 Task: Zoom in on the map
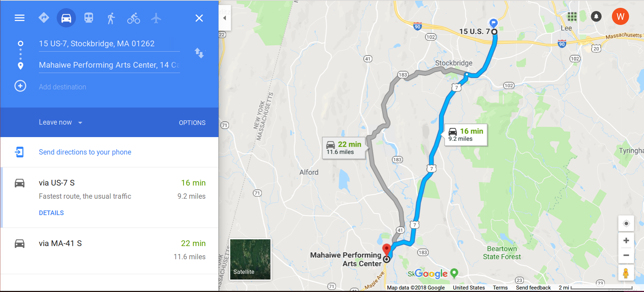click(626, 241)
